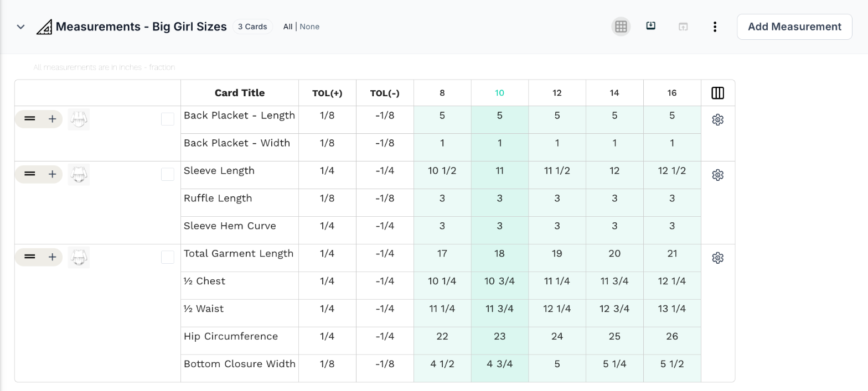This screenshot has width=868, height=391.
Task: Click the ½ Waist row title
Action: (204, 309)
